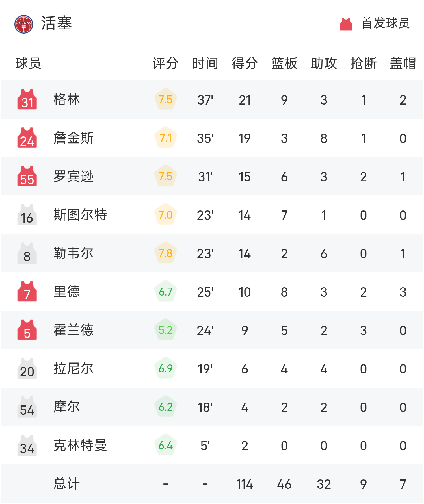424x504 pixels.
Task: Click the 总计 totals row label
Action: 67,484
